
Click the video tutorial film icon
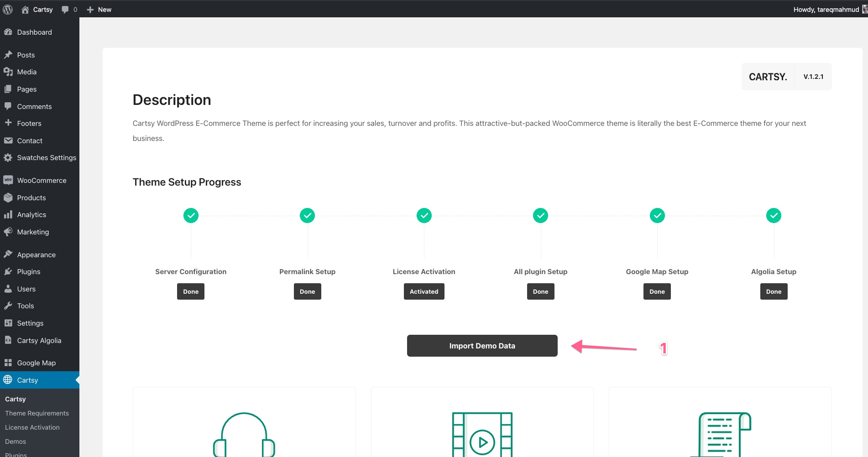click(482, 435)
